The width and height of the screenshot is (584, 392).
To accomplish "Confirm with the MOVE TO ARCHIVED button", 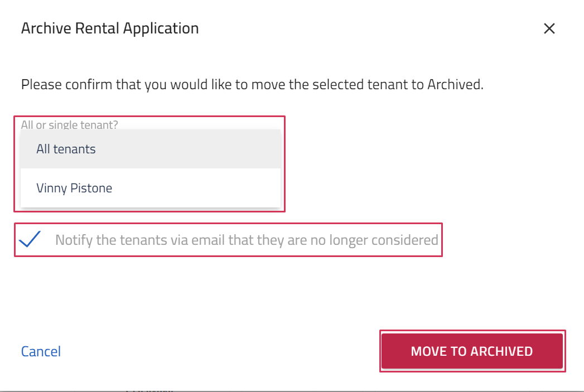I will pyautogui.click(x=472, y=351).
